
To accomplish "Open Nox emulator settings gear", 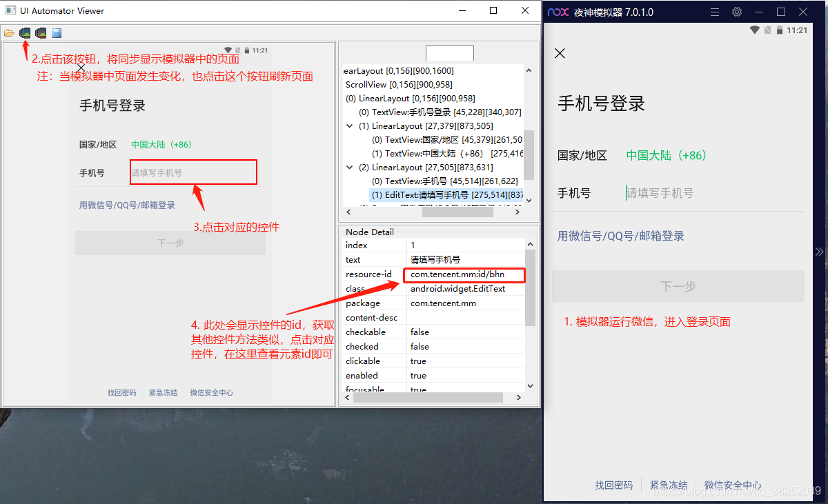I will click(737, 12).
